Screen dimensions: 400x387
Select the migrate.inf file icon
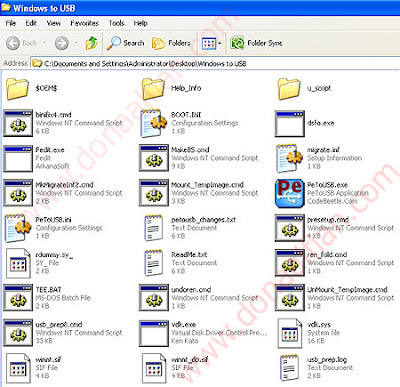pyautogui.click(x=289, y=158)
